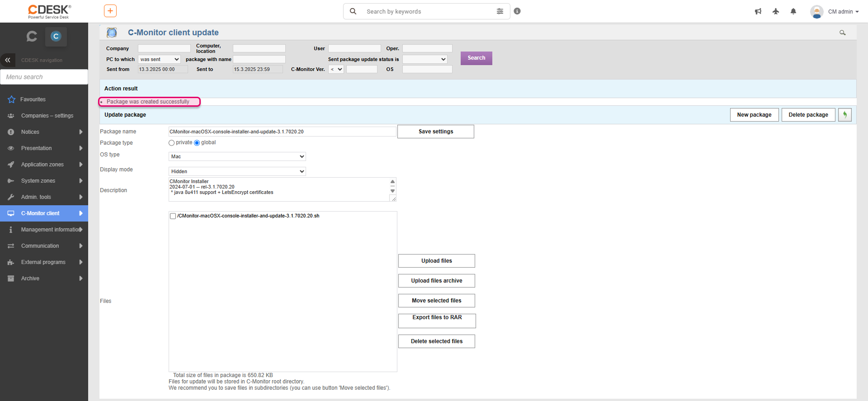The image size is (868, 401).
Task: Click the search magnifier in top bar
Action: click(x=353, y=11)
